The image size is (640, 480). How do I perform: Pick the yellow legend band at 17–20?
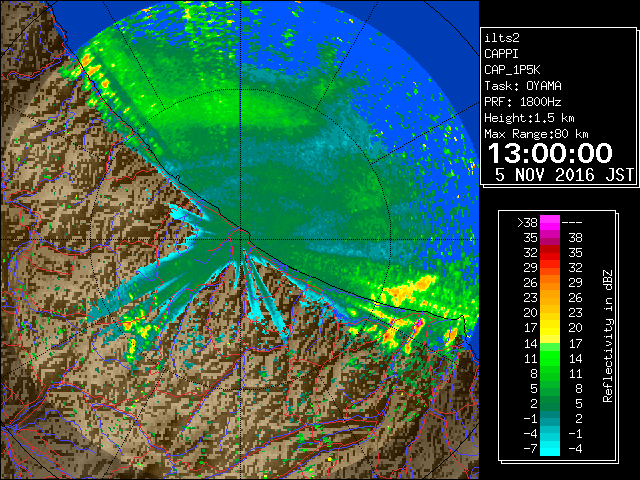pos(550,328)
